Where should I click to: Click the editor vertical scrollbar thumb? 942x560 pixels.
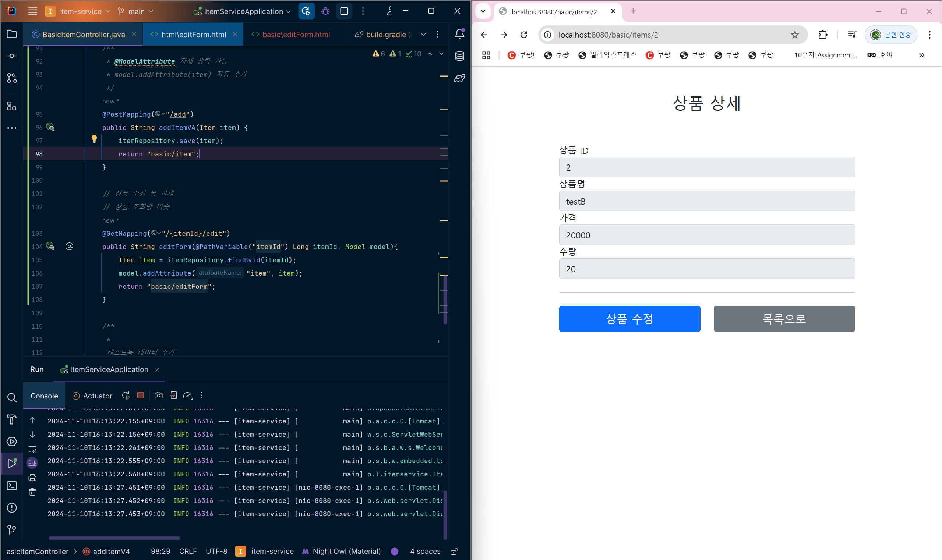pyautogui.click(x=445, y=300)
